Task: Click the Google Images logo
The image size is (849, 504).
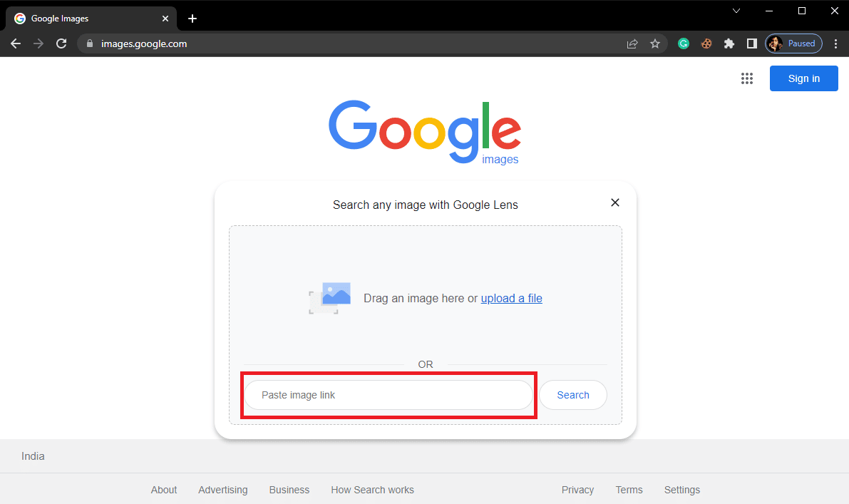Action: (425, 132)
